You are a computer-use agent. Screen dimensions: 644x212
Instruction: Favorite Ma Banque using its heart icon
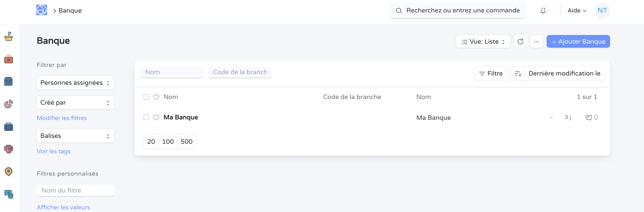[x=156, y=117]
